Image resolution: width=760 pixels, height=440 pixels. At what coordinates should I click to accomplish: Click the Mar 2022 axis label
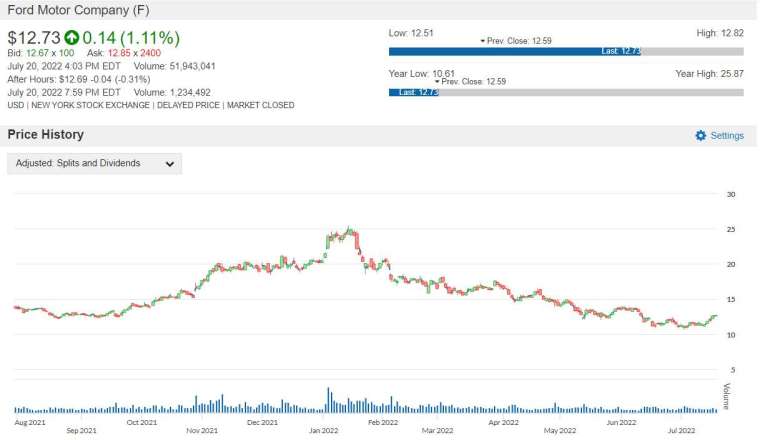click(x=438, y=430)
